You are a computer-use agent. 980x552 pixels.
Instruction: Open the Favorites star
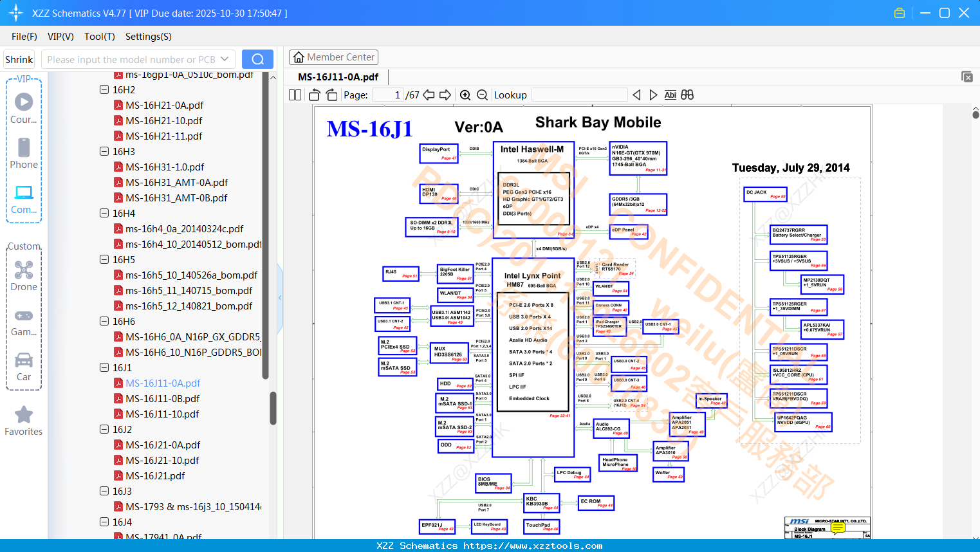pyautogui.click(x=24, y=421)
